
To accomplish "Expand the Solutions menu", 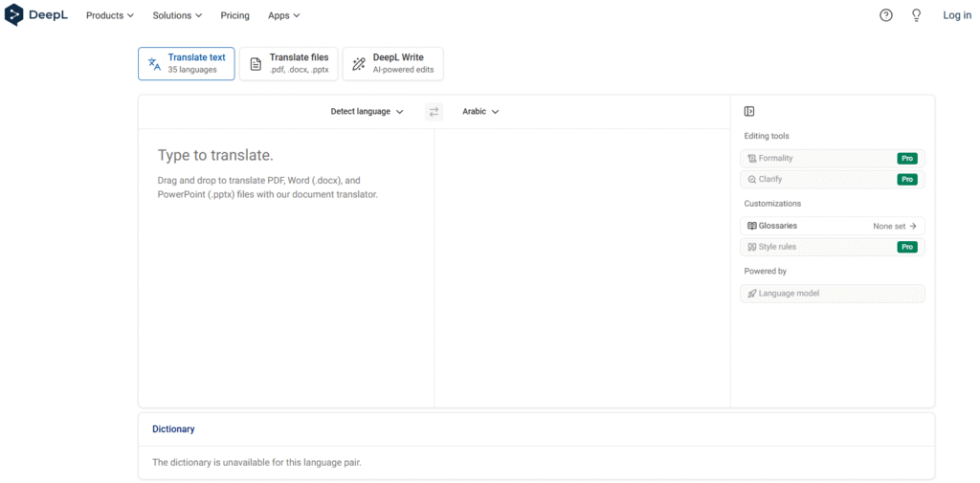I will [177, 15].
